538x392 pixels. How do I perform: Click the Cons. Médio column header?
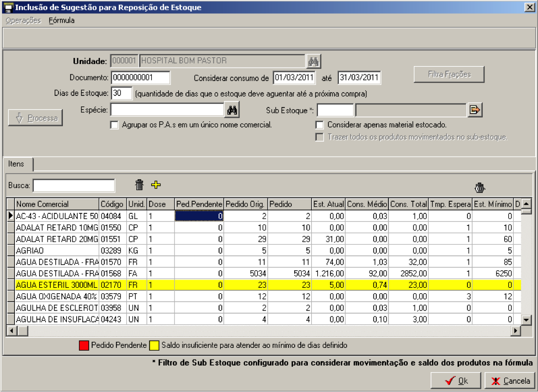(x=367, y=204)
